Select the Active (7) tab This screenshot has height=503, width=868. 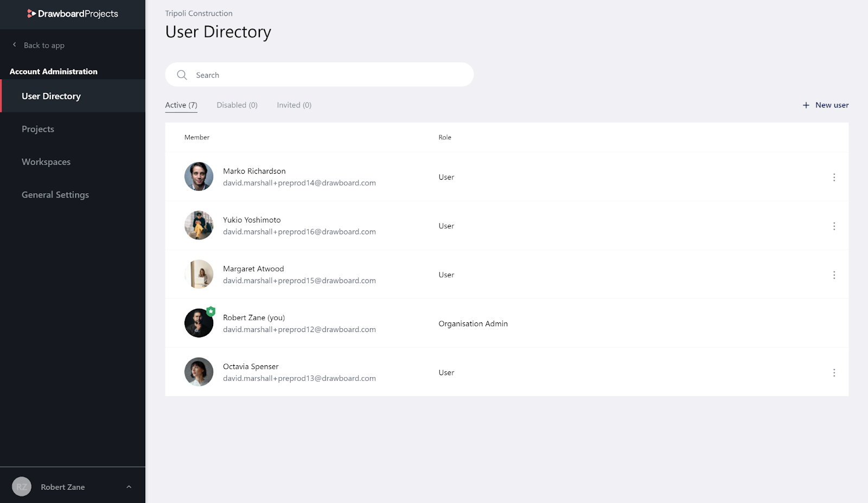(x=181, y=105)
